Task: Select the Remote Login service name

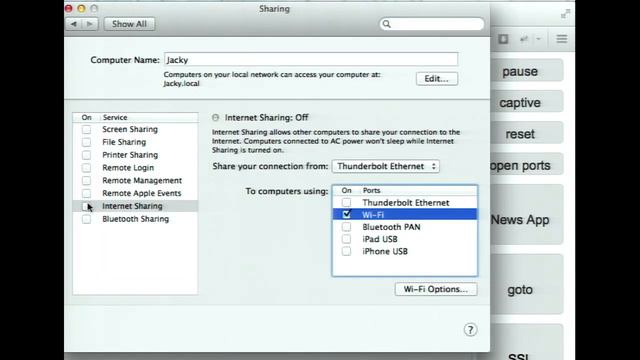Action: click(x=128, y=168)
